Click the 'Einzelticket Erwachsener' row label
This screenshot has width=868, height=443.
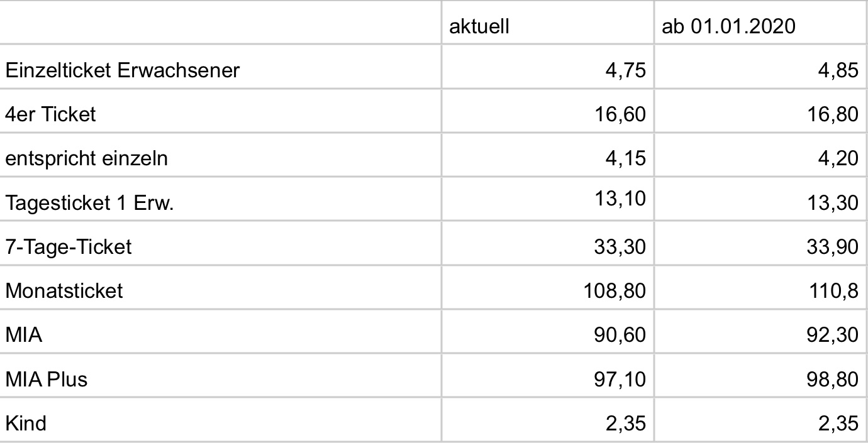123,70
